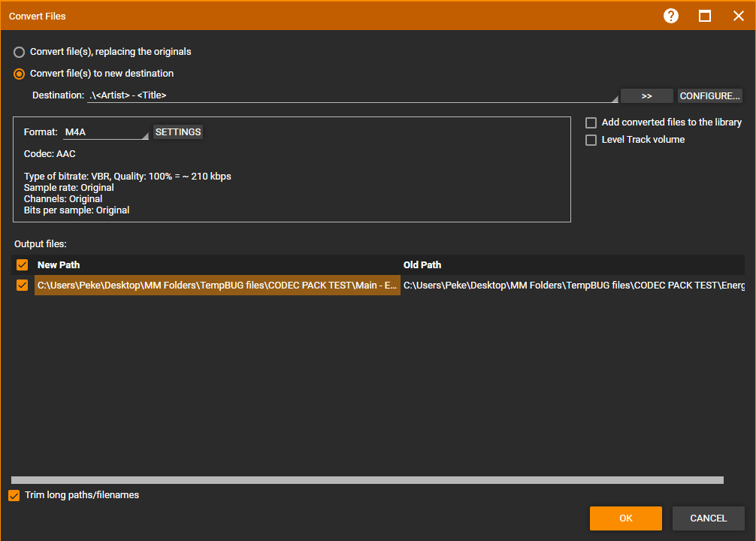Maximize the Convert Files dialog

pyautogui.click(x=705, y=16)
